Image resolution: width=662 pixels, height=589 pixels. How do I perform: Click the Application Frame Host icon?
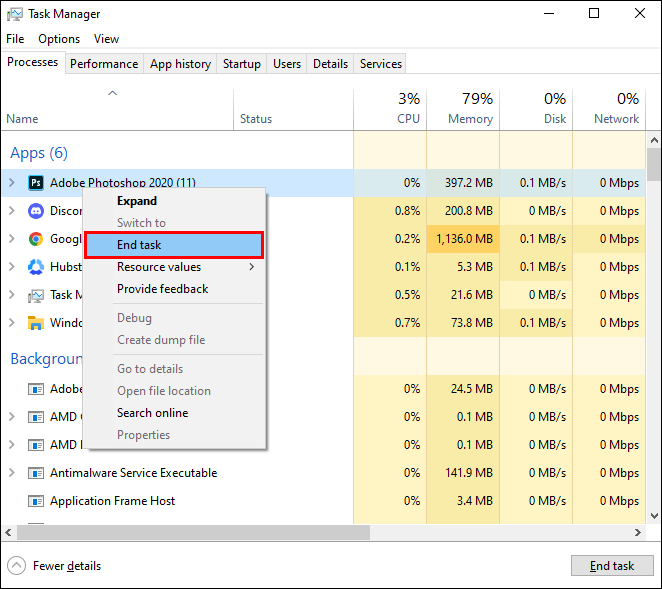(x=36, y=501)
